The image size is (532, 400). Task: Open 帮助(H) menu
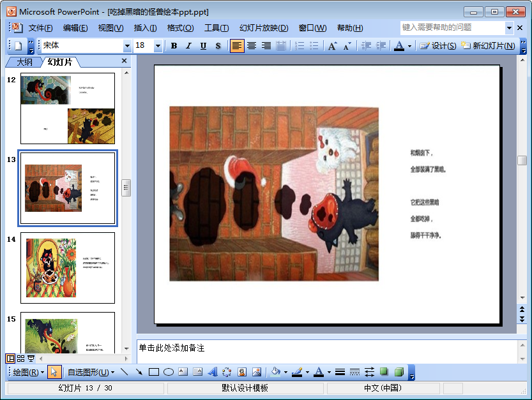350,28
